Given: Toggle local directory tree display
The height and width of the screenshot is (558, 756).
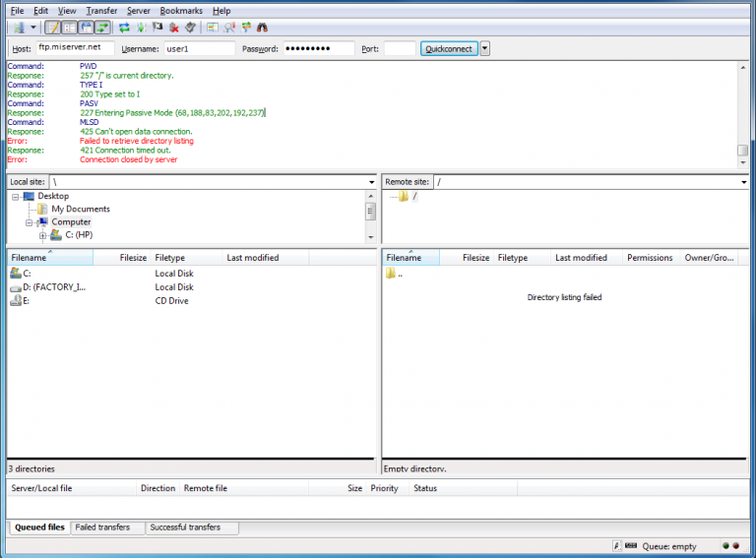Looking at the screenshot, I should tap(70, 28).
